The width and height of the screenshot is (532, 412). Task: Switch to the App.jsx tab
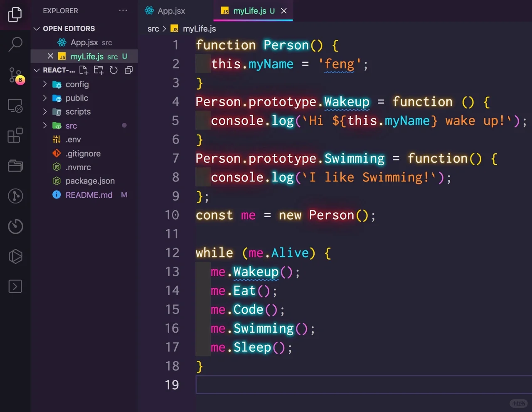(x=165, y=11)
